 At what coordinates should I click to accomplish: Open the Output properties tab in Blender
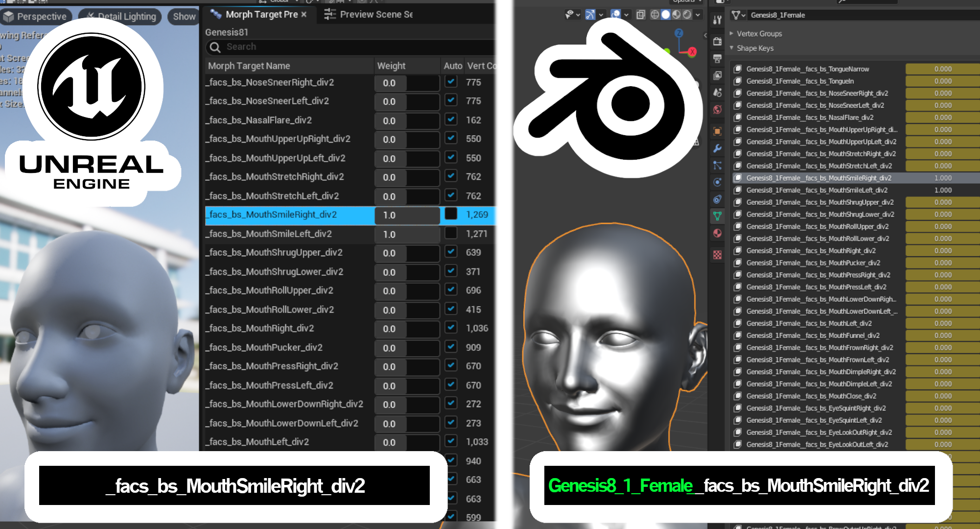click(717, 59)
